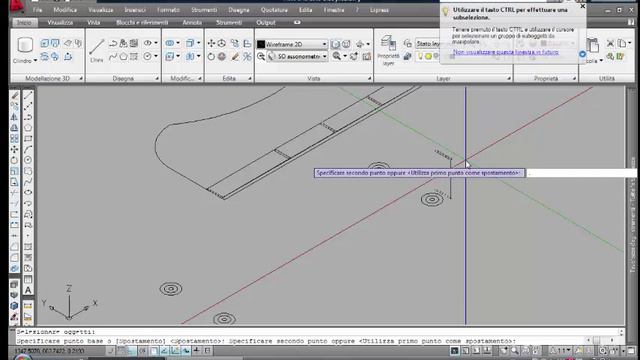
Task: Switch to Blocchi e riferimenti tab
Action: [142, 22]
